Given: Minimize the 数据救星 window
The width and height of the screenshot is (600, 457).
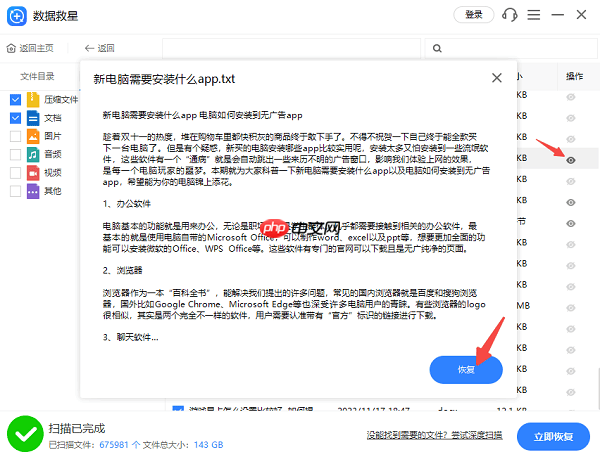Looking at the screenshot, I should (558, 15).
